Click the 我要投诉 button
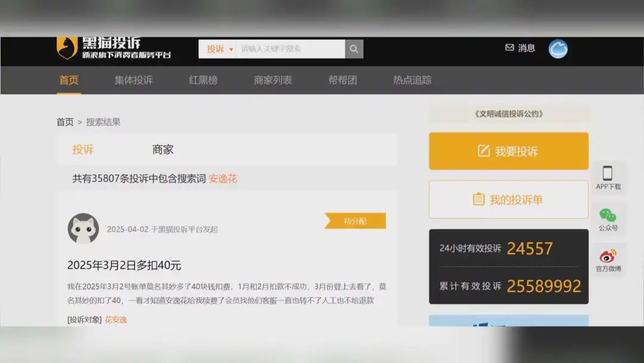Image resolution: width=644 pixels, height=363 pixels. coord(509,151)
